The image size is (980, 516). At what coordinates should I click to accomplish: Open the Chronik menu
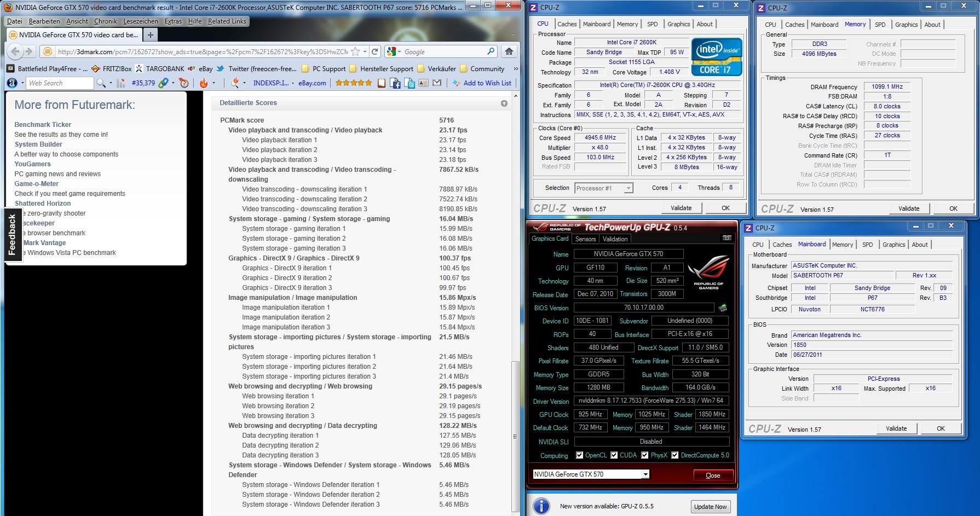105,21
